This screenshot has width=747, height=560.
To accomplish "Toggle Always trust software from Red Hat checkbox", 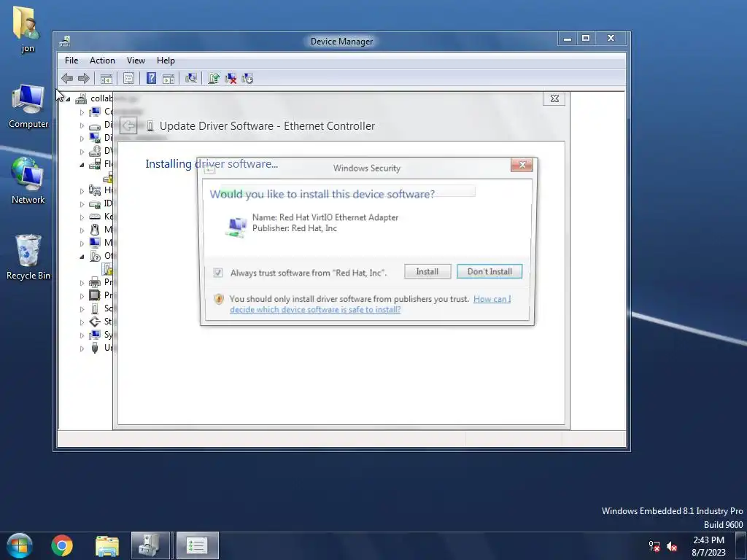I will click(x=217, y=273).
